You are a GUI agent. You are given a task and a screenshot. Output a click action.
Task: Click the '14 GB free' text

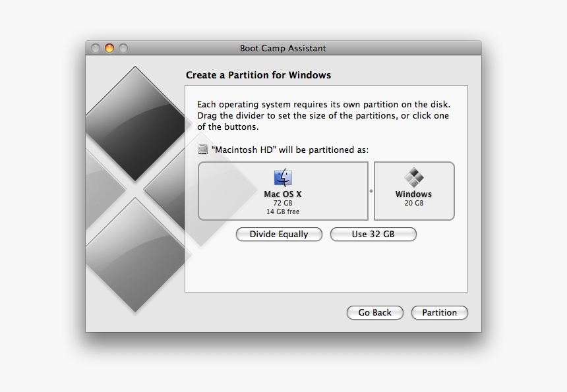point(283,211)
